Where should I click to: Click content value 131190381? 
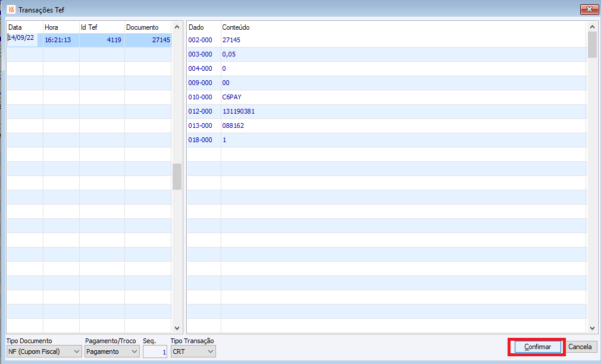(x=239, y=111)
